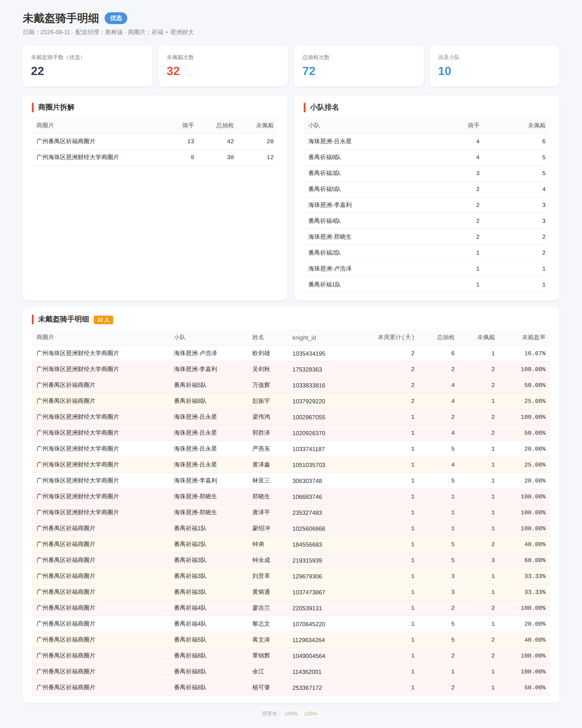
Task: Select rider name 廖吉兰
Action: point(261,608)
